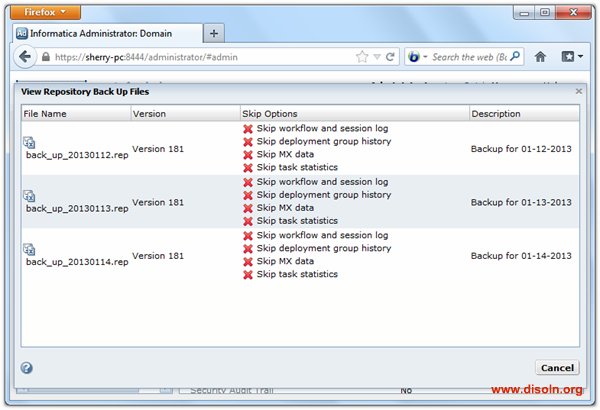The height and width of the screenshot is (410, 600).
Task: Click in the Search the web field
Action: 475,57
